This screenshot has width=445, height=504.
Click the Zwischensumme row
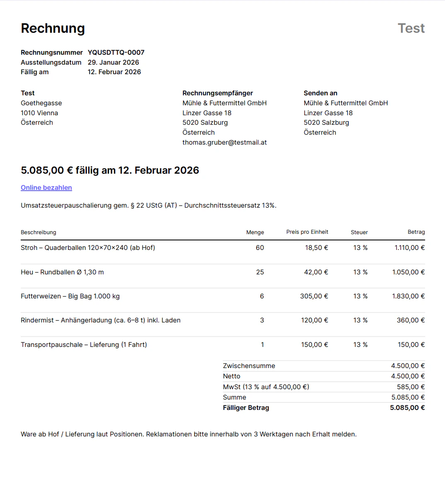point(249,366)
